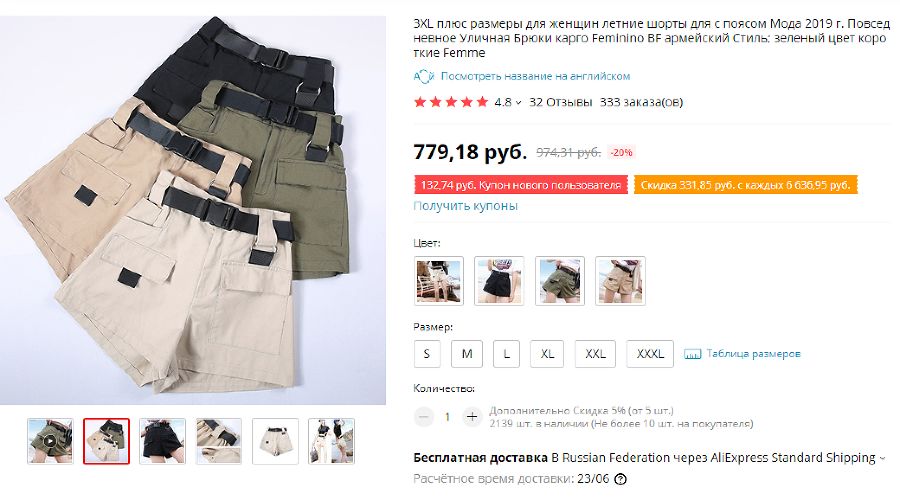
Task: Click the new user coupon red badge
Action: 521,185
